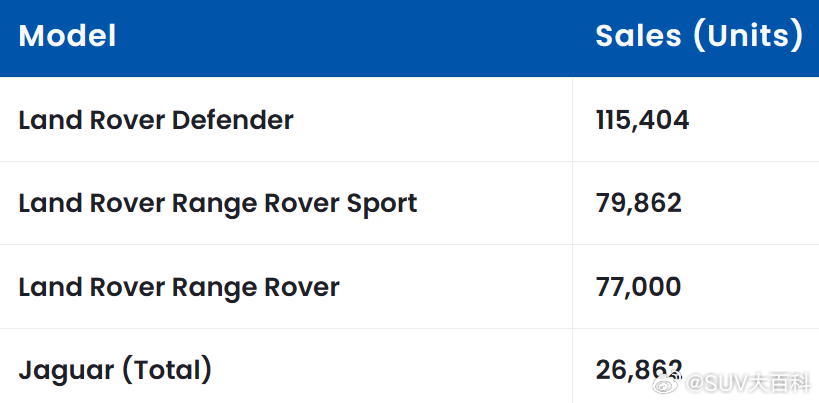Click the word Defender in first row
This screenshot has height=403, width=819.
tap(232, 120)
